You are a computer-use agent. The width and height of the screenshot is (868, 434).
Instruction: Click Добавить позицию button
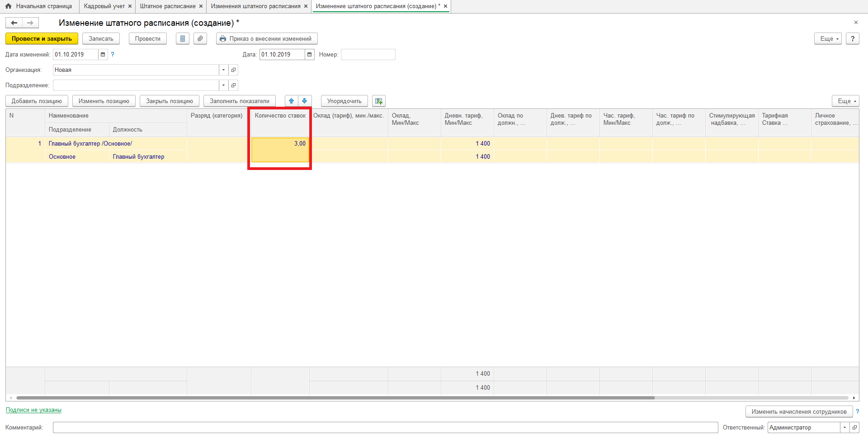click(37, 101)
